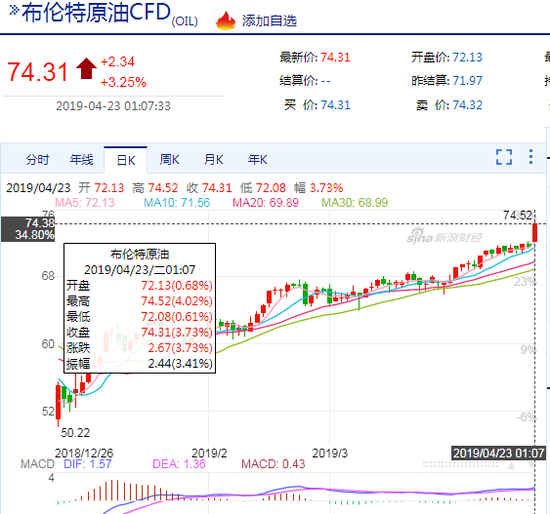
Task: Click 开盘价 value 72.13
Action: 467,57
